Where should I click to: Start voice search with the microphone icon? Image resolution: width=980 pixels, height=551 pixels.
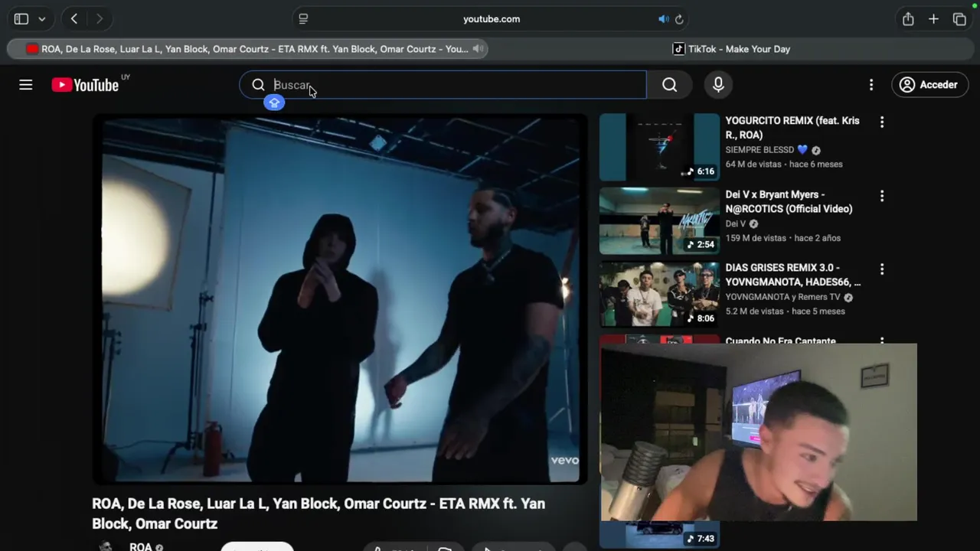(x=718, y=85)
